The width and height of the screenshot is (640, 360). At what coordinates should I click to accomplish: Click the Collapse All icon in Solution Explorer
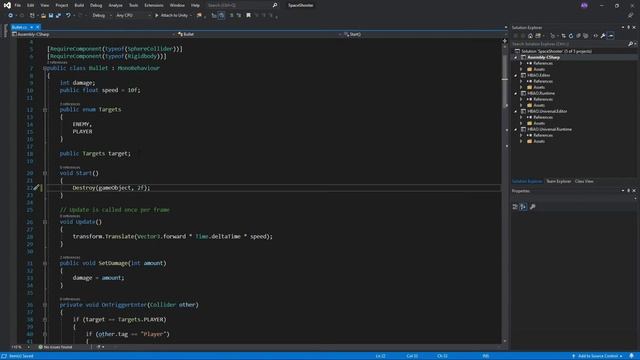578,36
